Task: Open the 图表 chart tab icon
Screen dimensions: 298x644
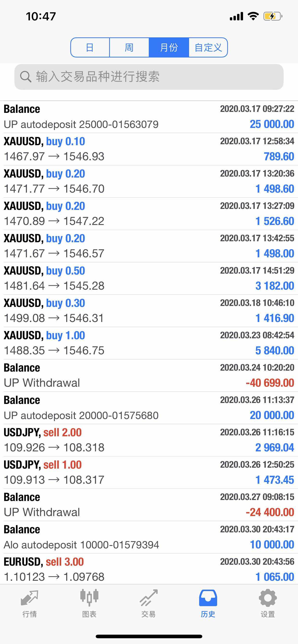Action: pyautogui.click(x=89, y=598)
